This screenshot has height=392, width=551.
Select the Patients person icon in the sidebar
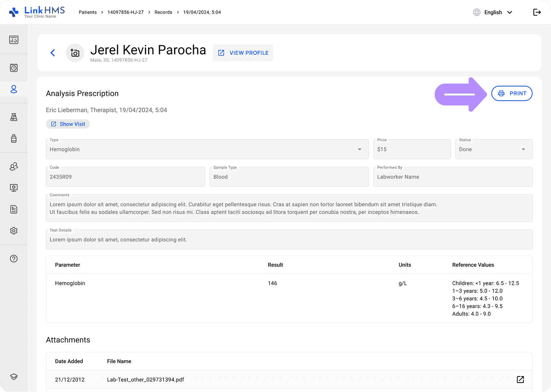pos(14,89)
